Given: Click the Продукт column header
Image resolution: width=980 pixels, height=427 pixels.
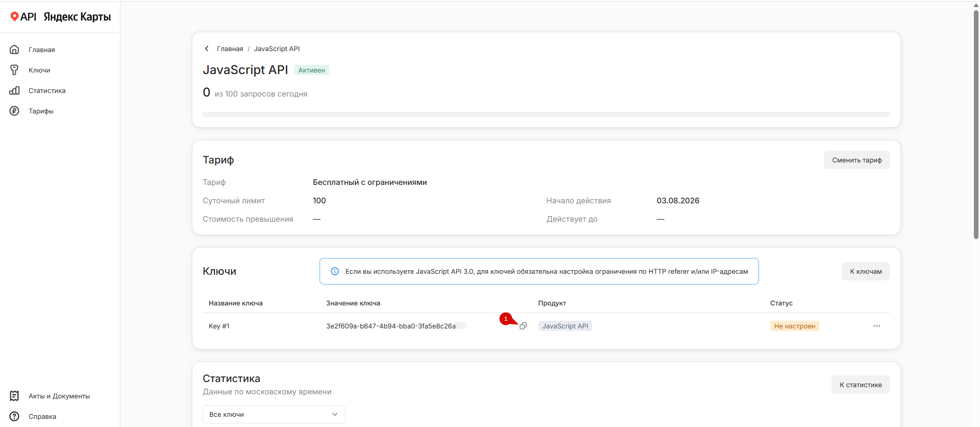Looking at the screenshot, I should (552, 303).
